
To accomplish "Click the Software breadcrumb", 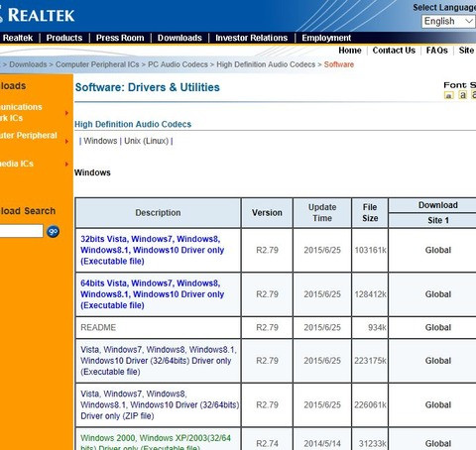I will [339, 64].
